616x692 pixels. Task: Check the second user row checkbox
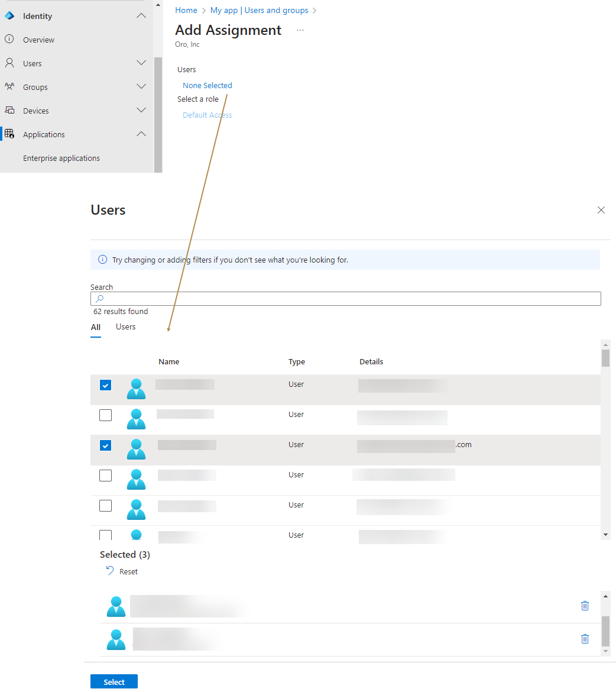[105, 415]
